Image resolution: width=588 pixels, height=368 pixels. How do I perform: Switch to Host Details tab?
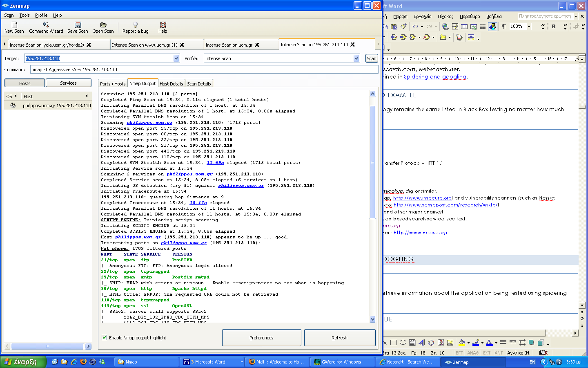tap(171, 83)
